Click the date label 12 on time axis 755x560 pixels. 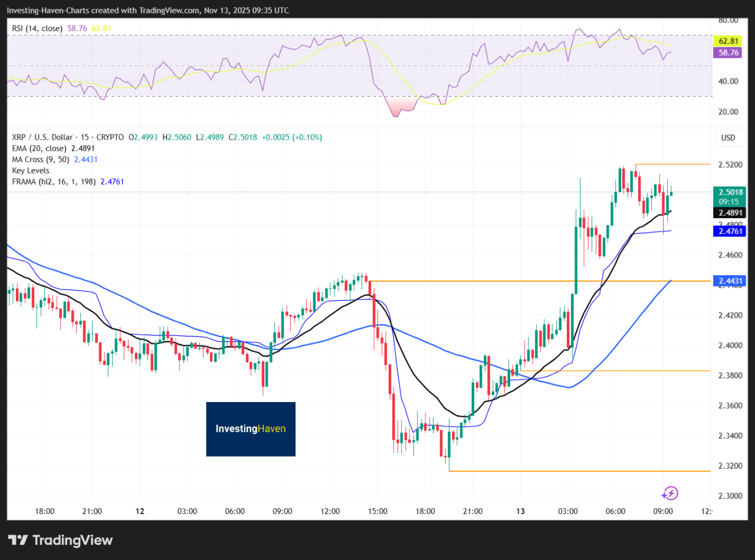140,510
